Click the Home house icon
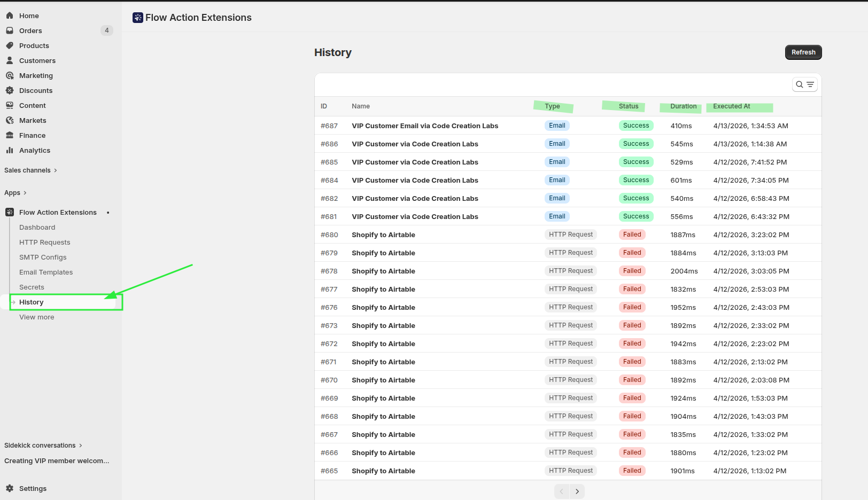This screenshot has width=868, height=500. pyautogui.click(x=10, y=15)
